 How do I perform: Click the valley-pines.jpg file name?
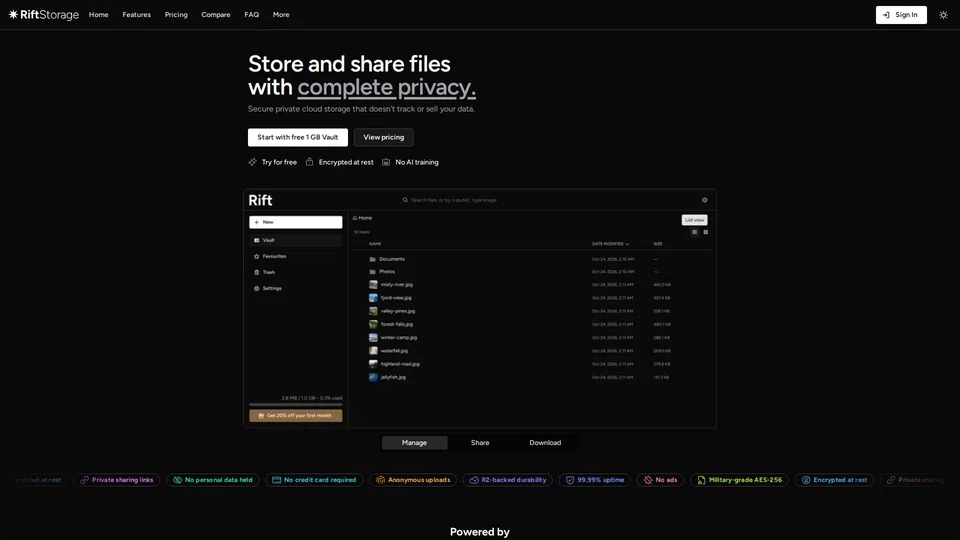tap(398, 311)
